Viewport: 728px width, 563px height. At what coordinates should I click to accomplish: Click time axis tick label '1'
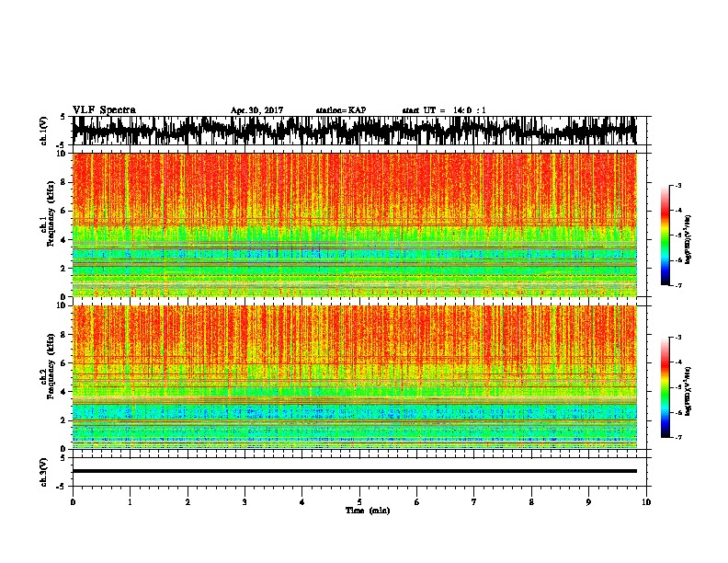coord(130,502)
